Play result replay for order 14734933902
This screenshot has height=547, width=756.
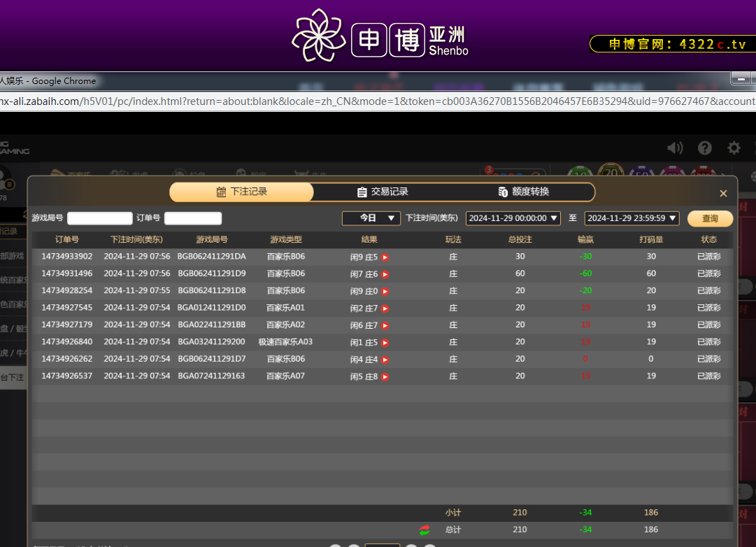point(385,257)
